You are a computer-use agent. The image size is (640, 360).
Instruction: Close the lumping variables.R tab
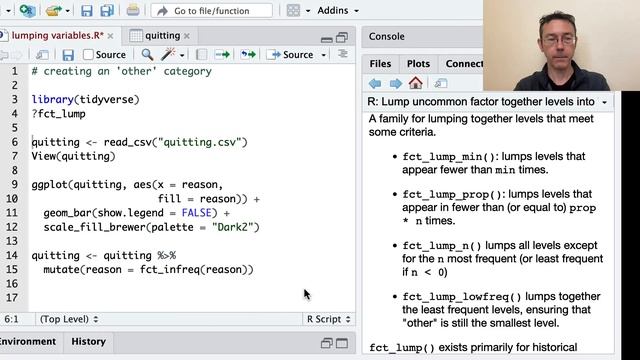[110, 36]
